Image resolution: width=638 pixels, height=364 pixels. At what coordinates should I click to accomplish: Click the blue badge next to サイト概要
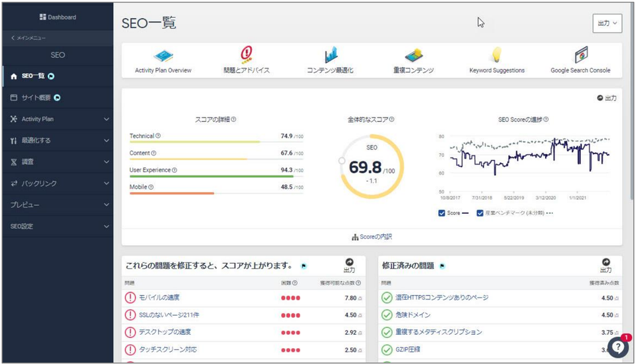pos(57,98)
